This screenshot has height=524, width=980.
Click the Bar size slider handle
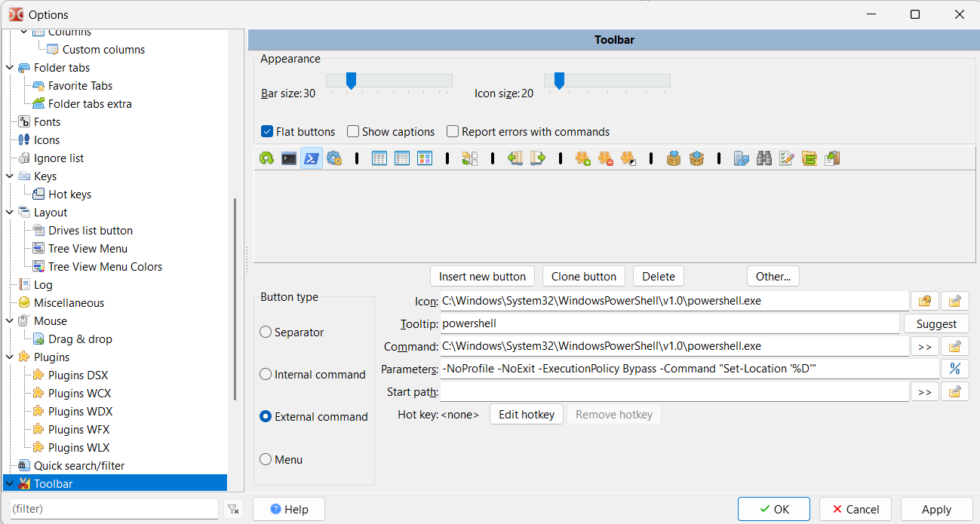351,81
